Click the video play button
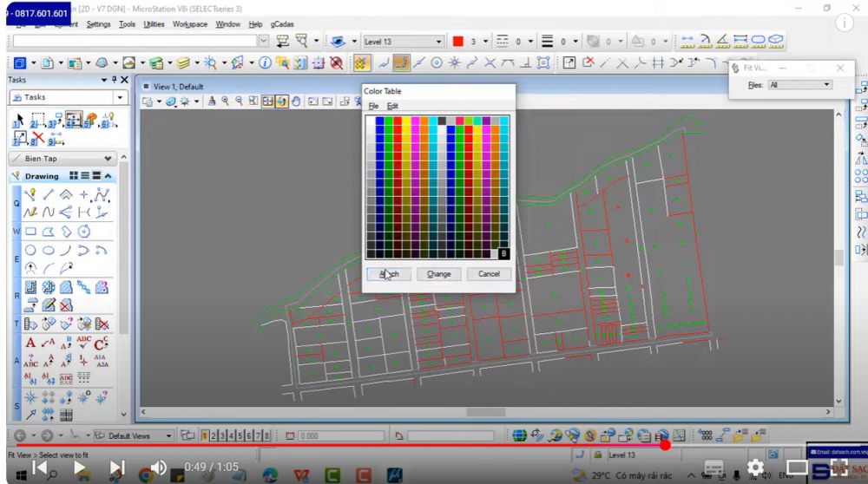The image size is (868, 484). (x=79, y=468)
